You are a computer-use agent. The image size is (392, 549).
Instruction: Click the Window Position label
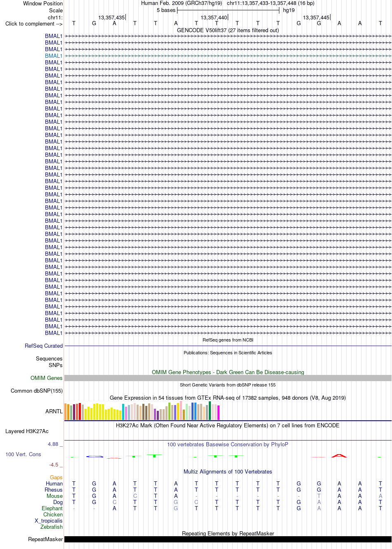click(43, 3)
